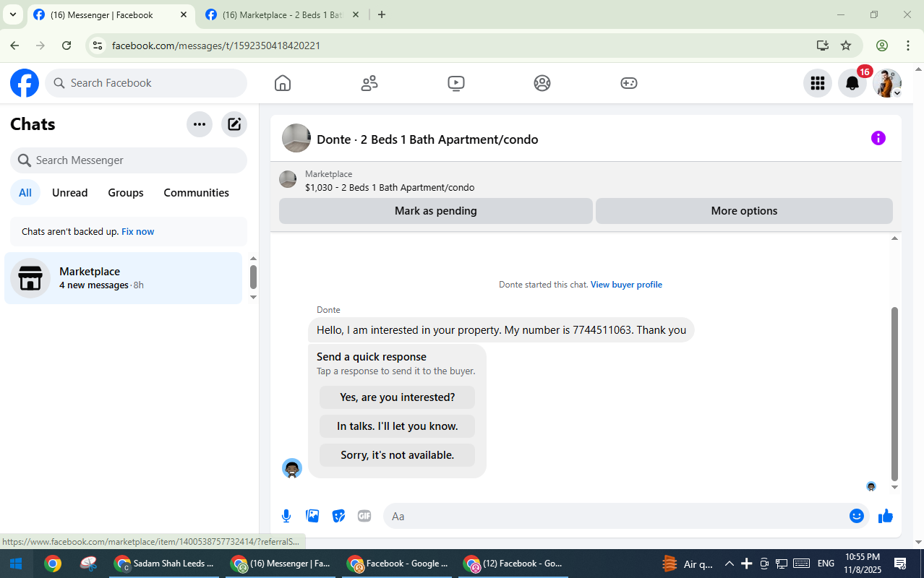The image size is (924, 578).
Task: Open the Windows notification center icon
Action: click(x=900, y=564)
